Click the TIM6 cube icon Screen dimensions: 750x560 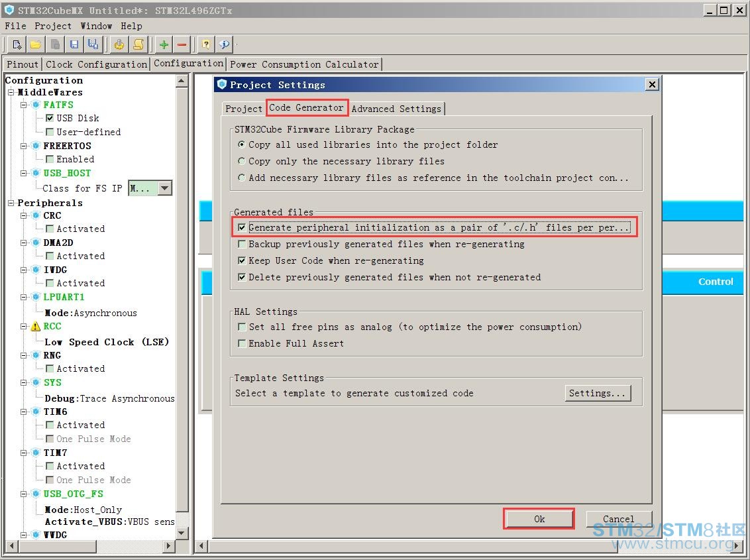[x=36, y=412]
